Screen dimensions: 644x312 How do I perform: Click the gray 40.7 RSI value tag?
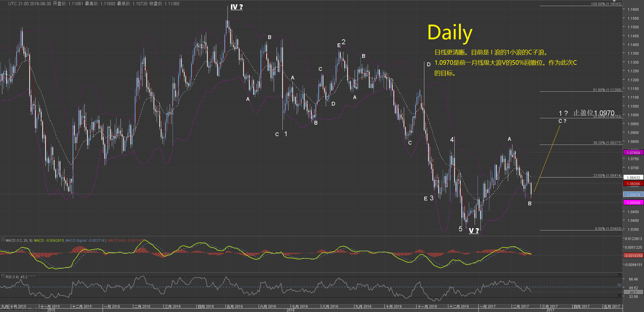pos(633,292)
